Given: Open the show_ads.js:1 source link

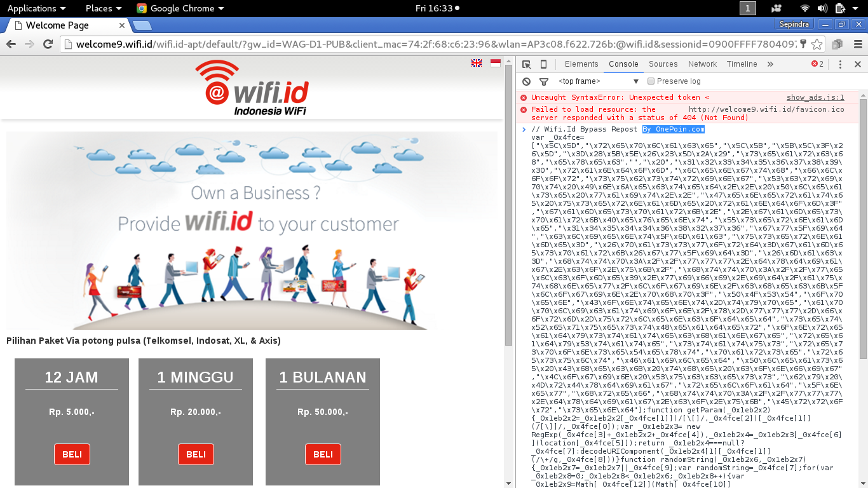Looking at the screenshot, I should (815, 98).
